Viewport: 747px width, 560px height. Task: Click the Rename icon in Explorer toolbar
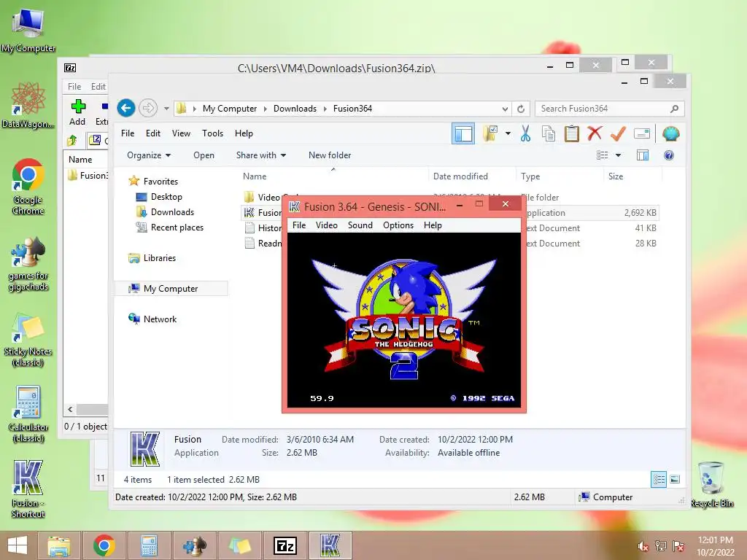click(x=642, y=134)
